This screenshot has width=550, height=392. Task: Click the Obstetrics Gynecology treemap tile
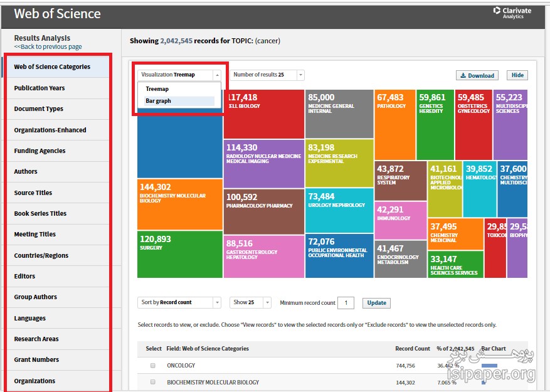[x=473, y=125]
